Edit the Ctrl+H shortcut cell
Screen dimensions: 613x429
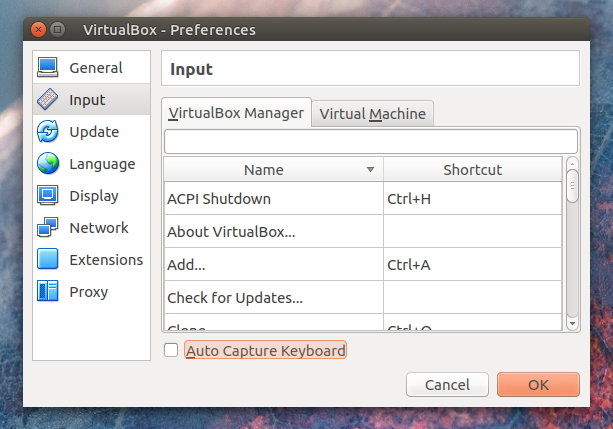coord(473,199)
